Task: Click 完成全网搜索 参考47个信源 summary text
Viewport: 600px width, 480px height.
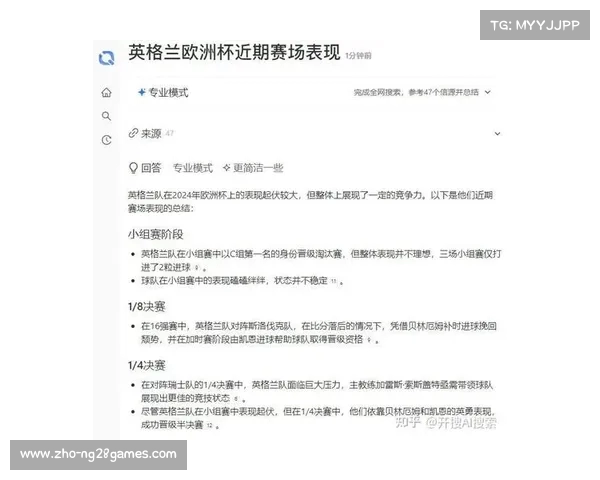Action: [416, 92]
